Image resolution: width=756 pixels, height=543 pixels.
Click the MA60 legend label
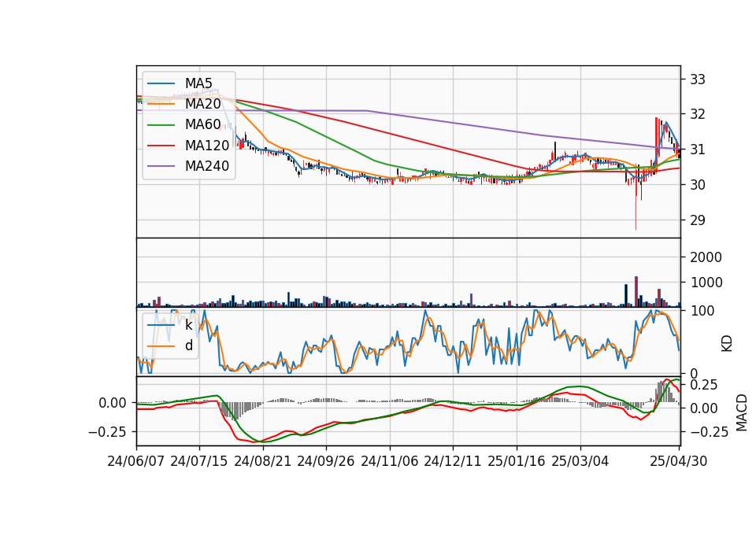[202, 125]
